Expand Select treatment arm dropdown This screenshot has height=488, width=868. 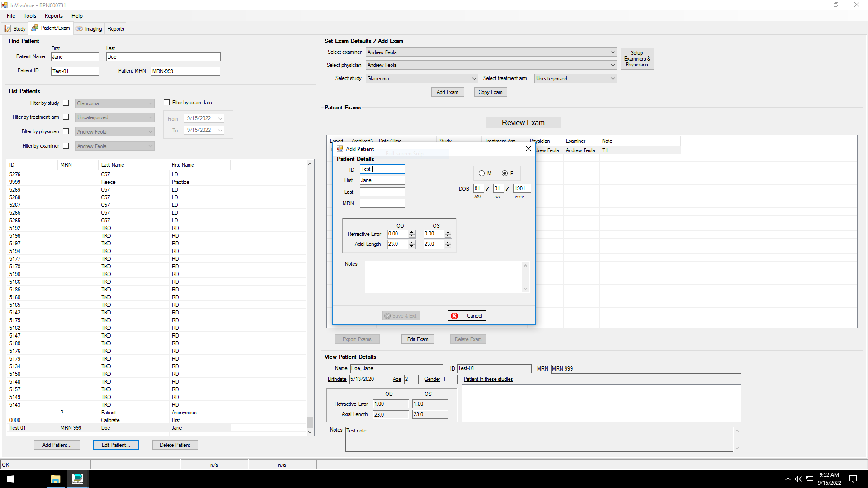(x=613, y=79)
